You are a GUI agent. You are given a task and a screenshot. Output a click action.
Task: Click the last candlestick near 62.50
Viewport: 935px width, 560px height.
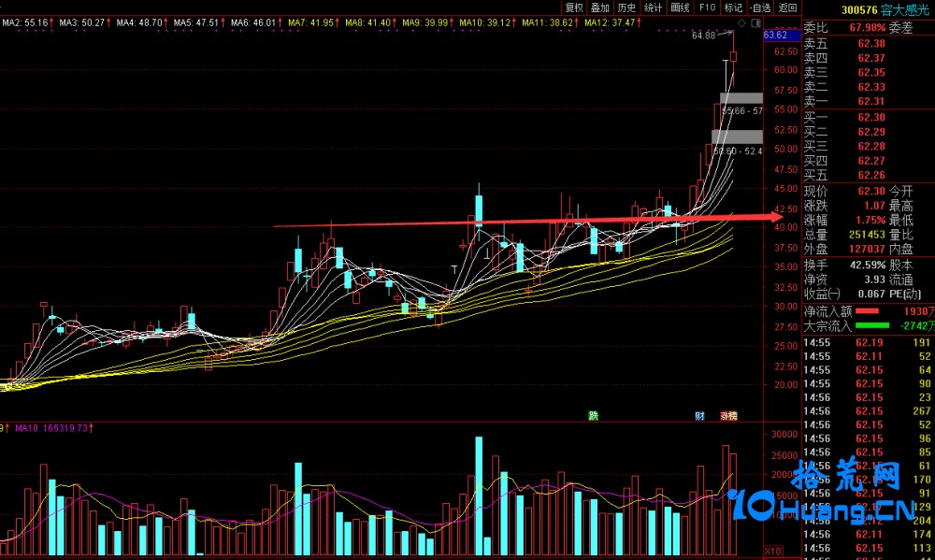[x=733, y=57]
